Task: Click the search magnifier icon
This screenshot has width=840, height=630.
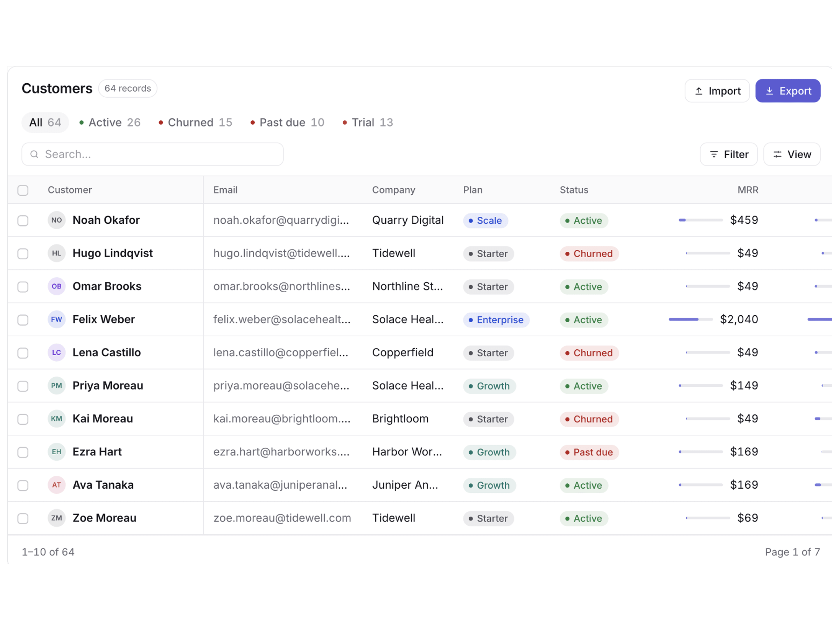Action: pyautogui.click(x=34, y=154)
